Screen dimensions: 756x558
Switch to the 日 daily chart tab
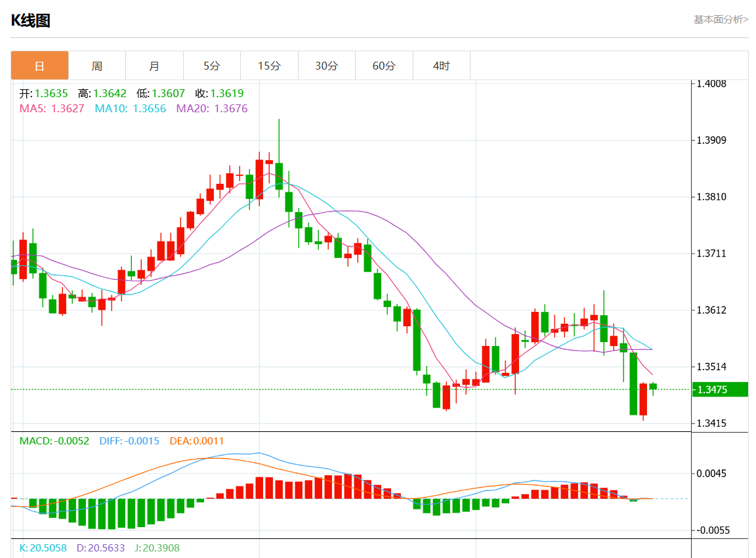[39, 66]
